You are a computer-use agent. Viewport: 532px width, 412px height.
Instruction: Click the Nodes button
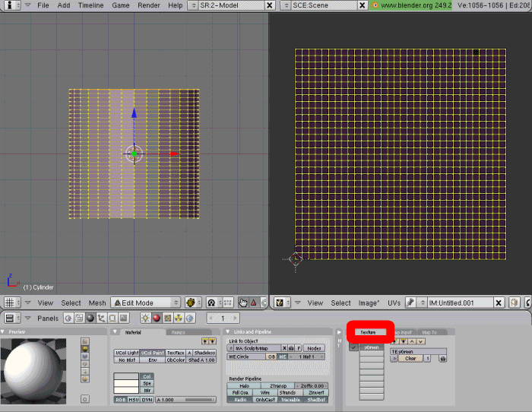click(x=314, y=348)
